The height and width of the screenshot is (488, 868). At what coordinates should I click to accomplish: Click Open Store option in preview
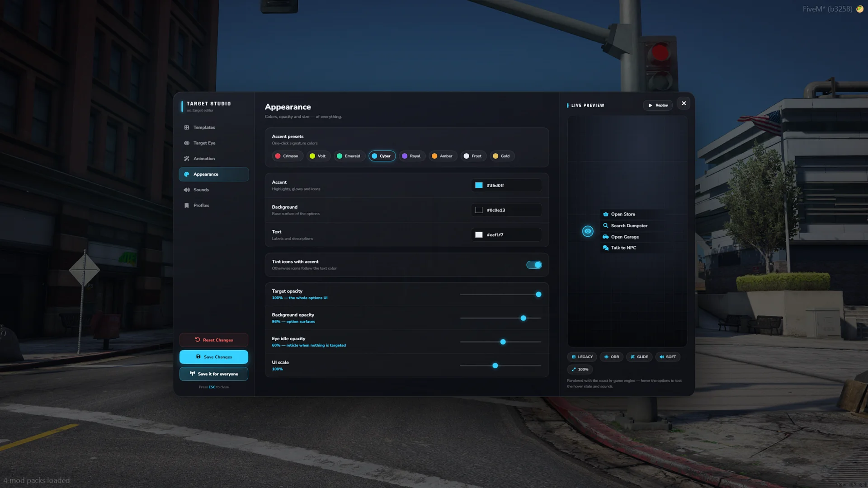point(633,214)
